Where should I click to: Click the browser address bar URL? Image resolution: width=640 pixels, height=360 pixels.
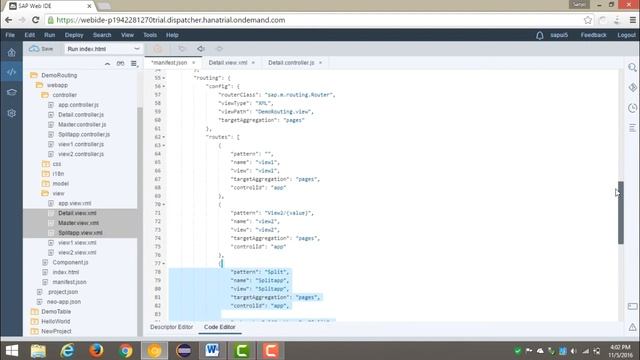click(x=171, y=20)
